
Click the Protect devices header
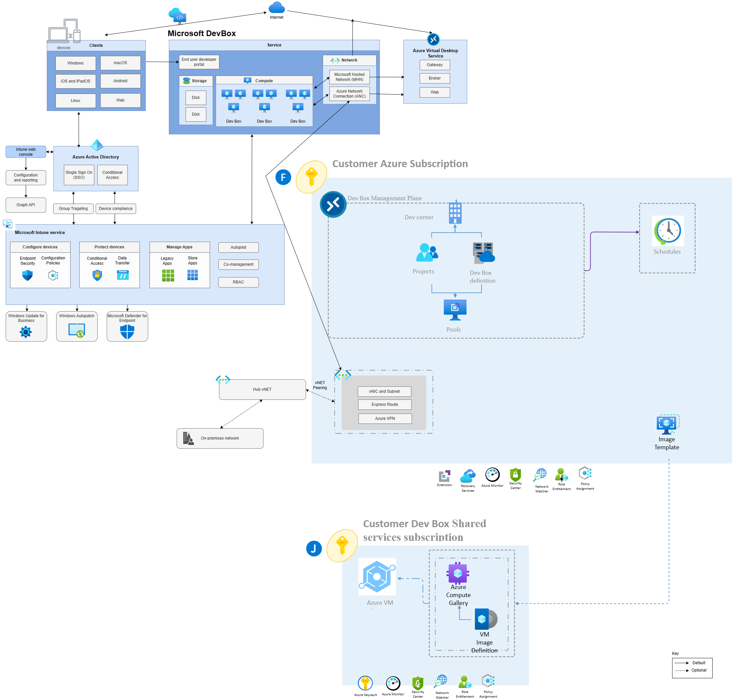tap(109, 247)
